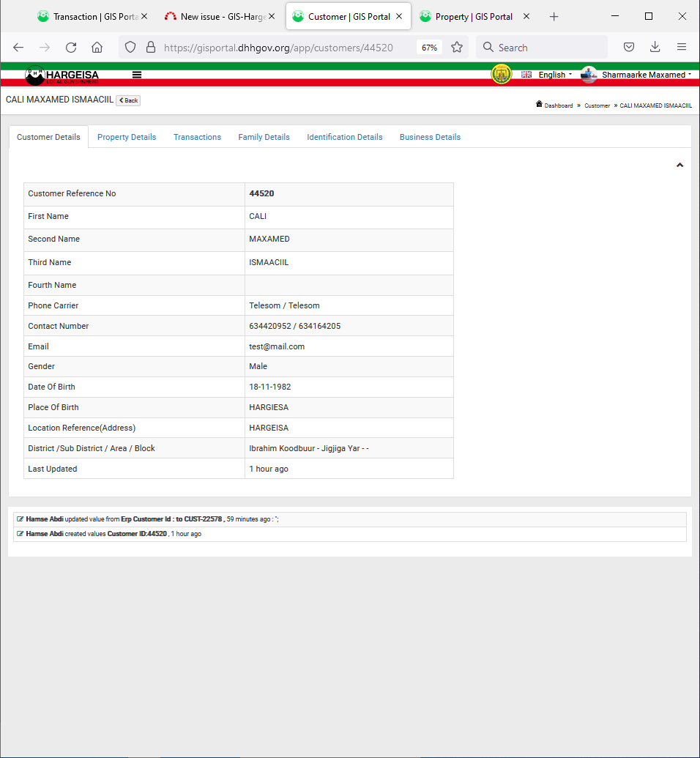Click the Dashboard home icon in breadcrumb
The height and width of the screenshot is (758, 700).
click(539, 105)
